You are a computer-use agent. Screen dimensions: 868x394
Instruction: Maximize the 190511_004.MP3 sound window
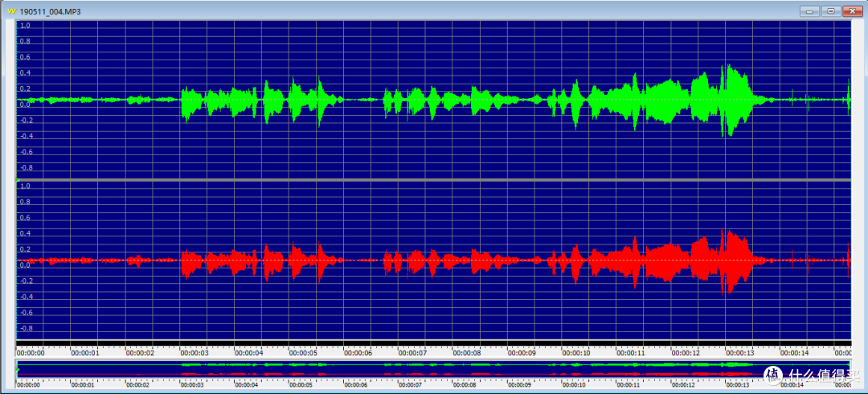pyautogui.click(x=830, y=10)
